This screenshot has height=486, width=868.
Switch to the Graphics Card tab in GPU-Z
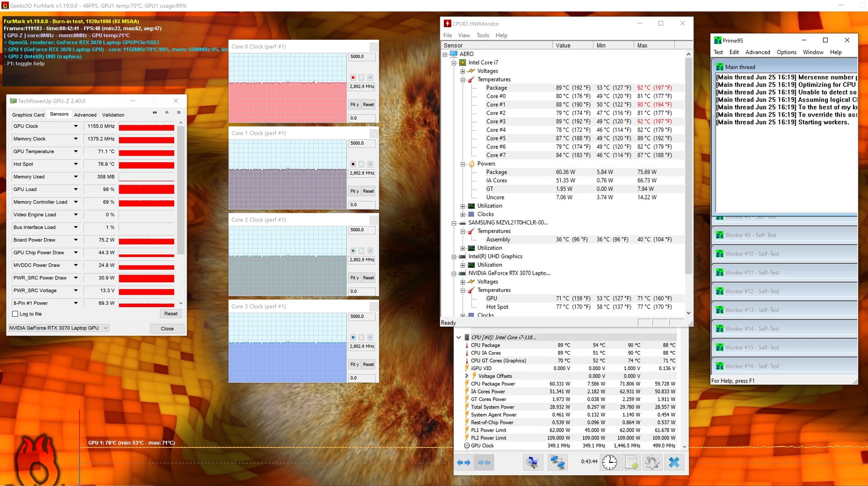28,115
